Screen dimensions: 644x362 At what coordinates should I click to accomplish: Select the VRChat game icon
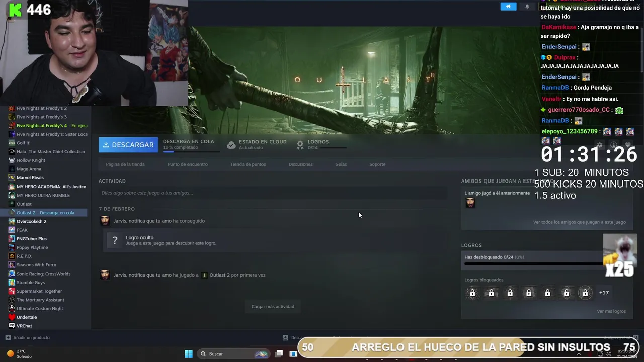coord(12,326)
